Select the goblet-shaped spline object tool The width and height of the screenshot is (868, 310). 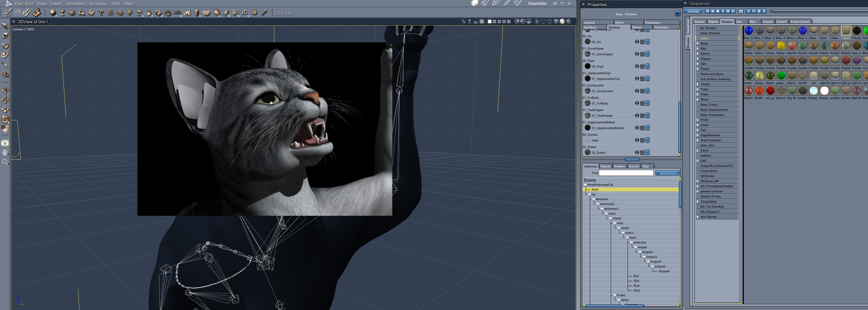[x=62, y=13]
